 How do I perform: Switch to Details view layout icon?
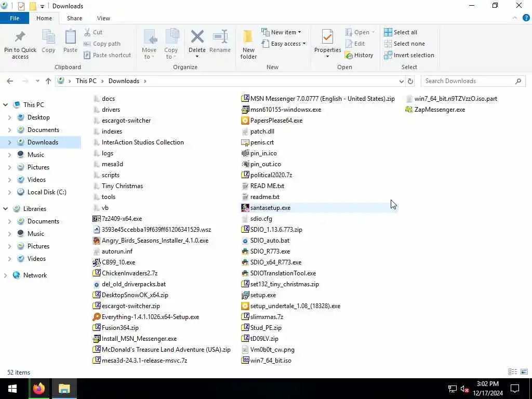513,372
